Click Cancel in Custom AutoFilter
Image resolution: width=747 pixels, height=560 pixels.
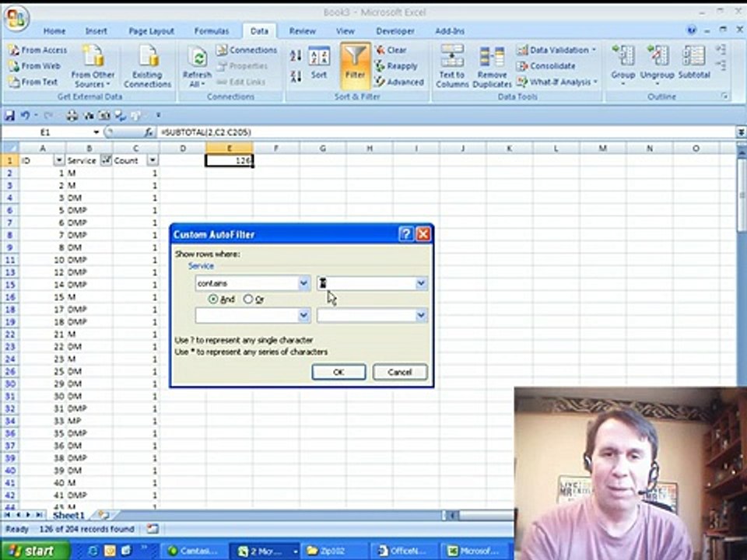[x=400, y=372]
